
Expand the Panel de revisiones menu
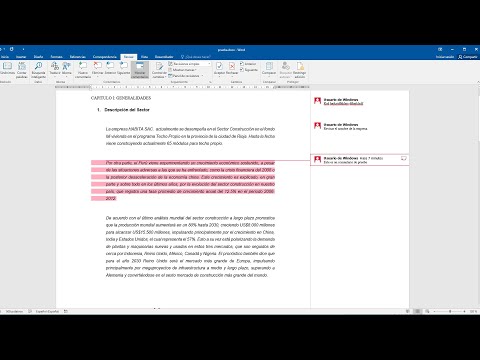[x=186, y=76]
